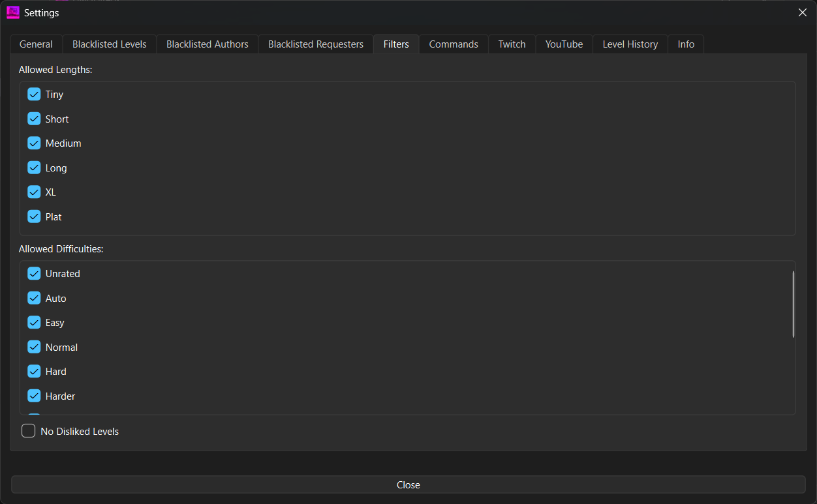This screenshot has width=817, height=504.
Task: Enable the No Disliked Levels checkbox
Action: point(29,431)
